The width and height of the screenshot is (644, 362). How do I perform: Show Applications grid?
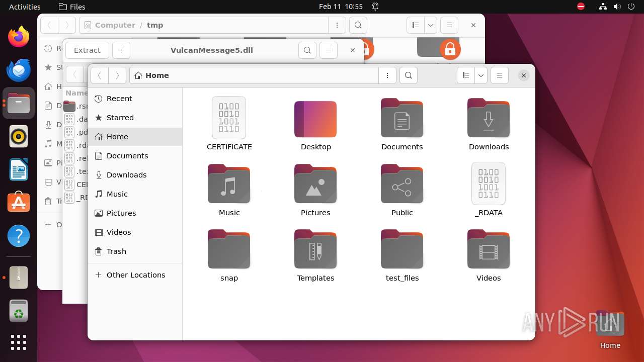pyautogui.click(x=19, y=342)
